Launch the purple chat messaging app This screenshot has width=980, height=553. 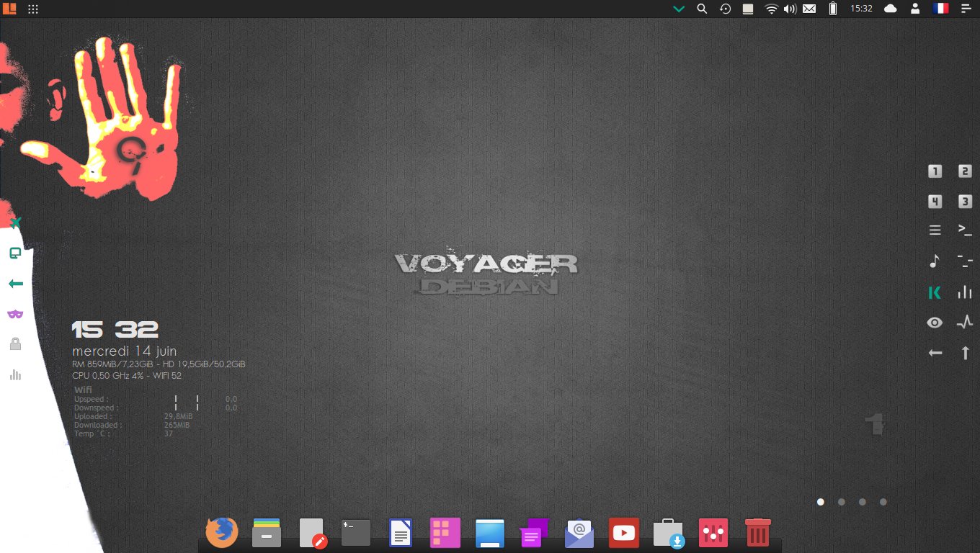coord(535,533)
